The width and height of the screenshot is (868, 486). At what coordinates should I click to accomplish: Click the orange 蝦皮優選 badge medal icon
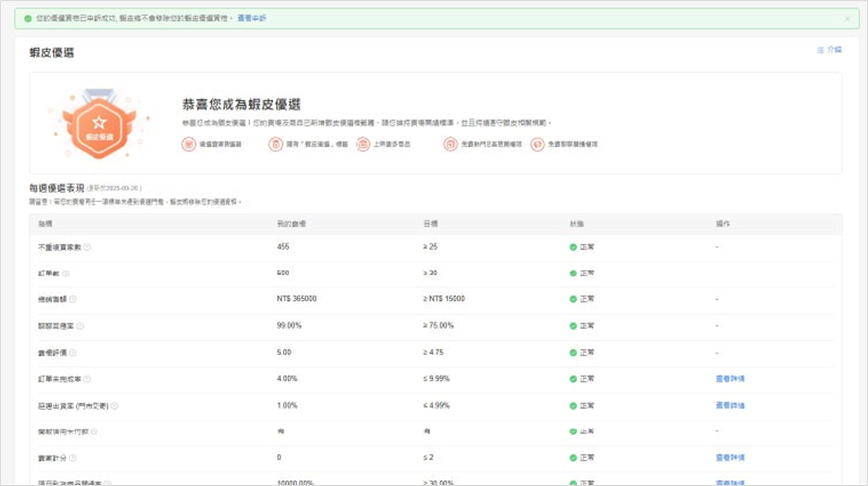coord(99,126)
